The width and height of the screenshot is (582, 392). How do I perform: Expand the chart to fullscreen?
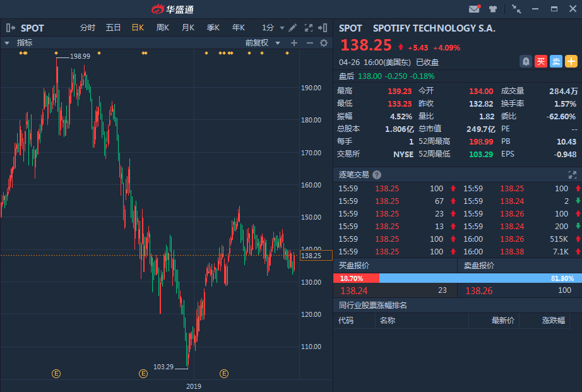[x=309, y=28]
